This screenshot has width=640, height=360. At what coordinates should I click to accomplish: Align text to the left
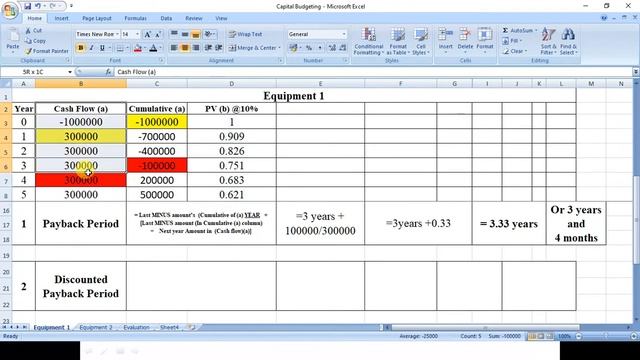point(174,48)
